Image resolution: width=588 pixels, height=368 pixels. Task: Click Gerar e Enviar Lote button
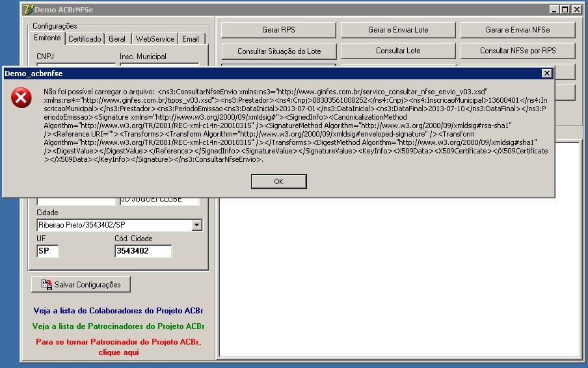(x=398, y=30)
